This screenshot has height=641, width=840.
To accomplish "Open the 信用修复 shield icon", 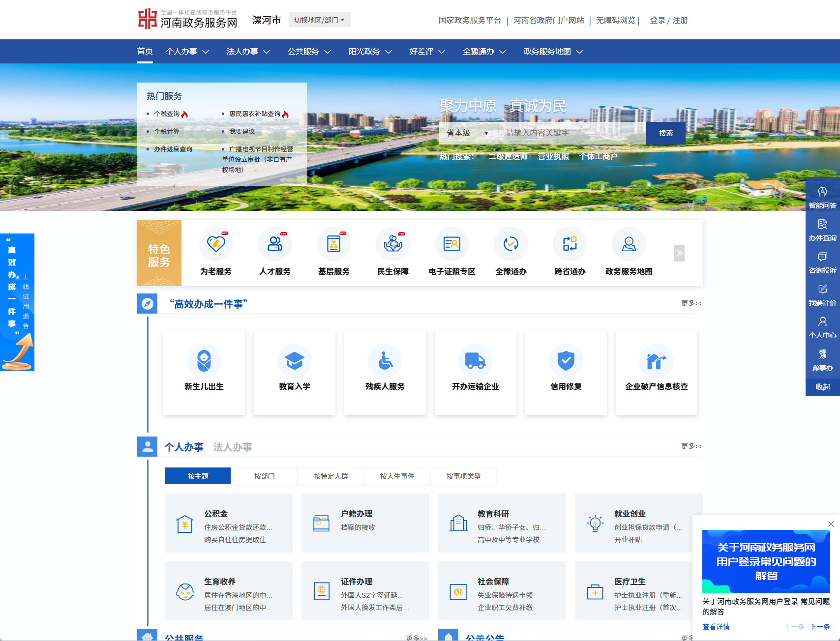I will click(566, 361).
